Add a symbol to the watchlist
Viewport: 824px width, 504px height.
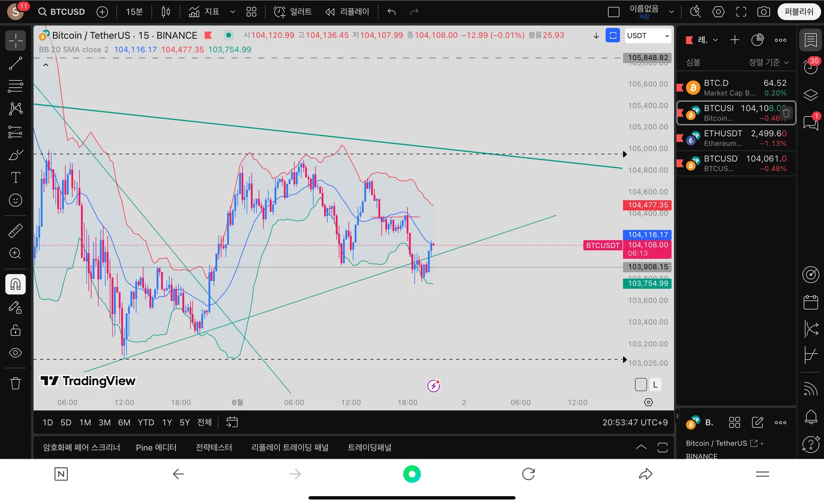coord(734,40)
